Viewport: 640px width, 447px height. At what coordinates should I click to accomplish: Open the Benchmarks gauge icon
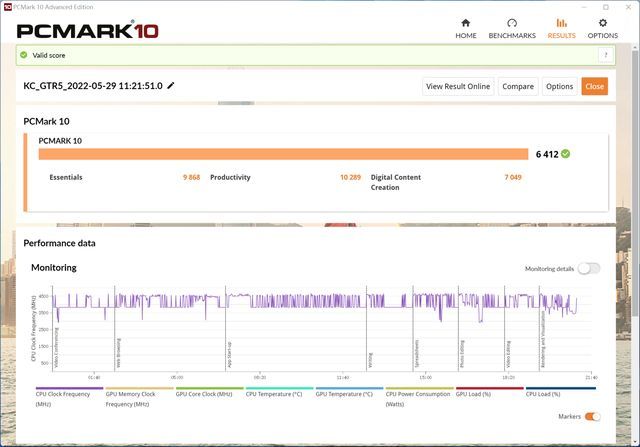512,23
